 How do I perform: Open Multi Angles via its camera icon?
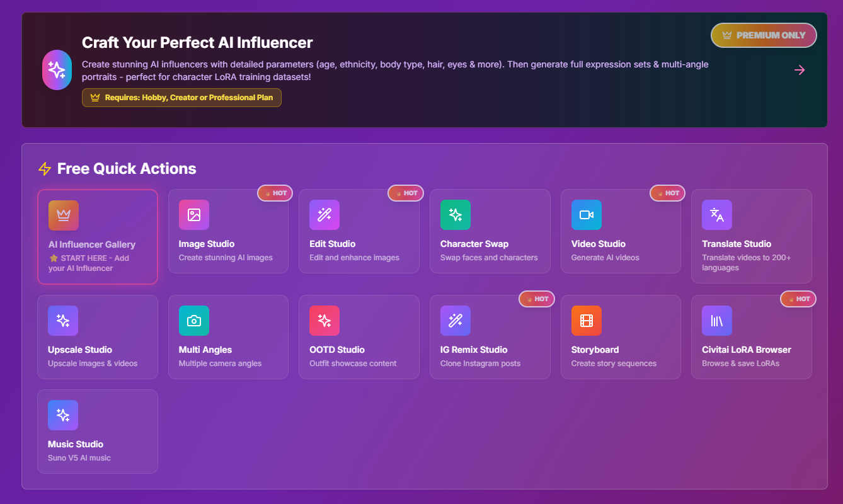pyautogui.click(x=193, y=321)
